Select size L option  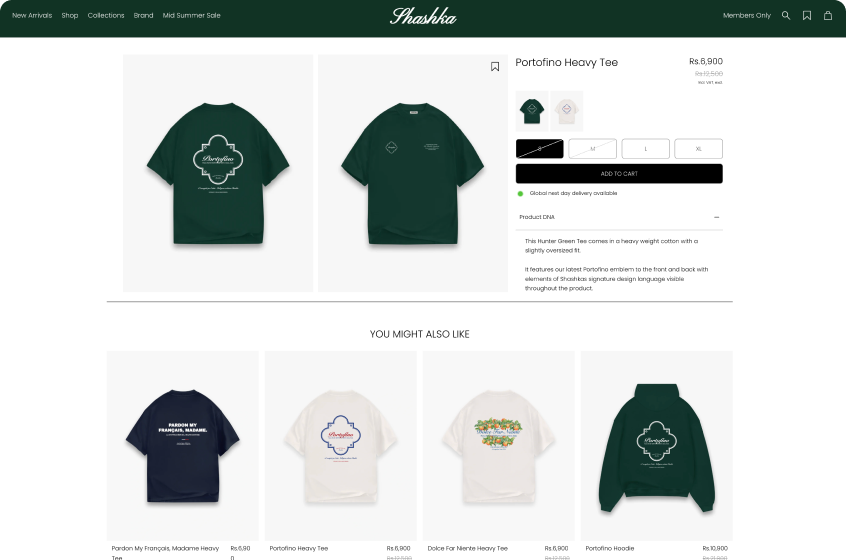point(645,148)
